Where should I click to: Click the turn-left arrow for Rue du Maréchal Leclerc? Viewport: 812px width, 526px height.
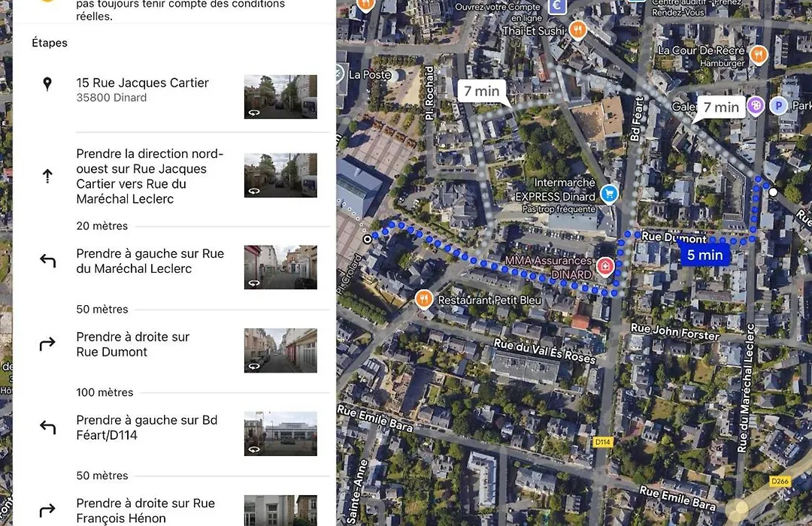[47, 261]
